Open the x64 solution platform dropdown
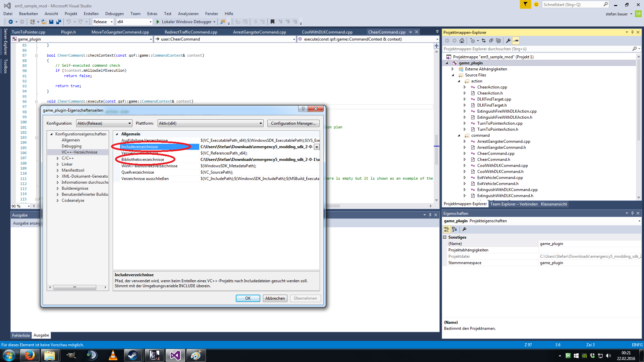 click(135, 22)
